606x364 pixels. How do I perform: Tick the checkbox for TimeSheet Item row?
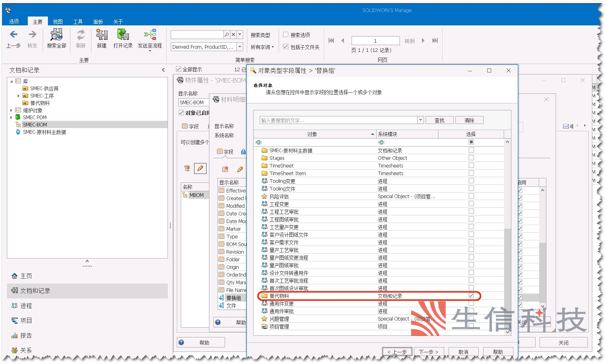471,173
